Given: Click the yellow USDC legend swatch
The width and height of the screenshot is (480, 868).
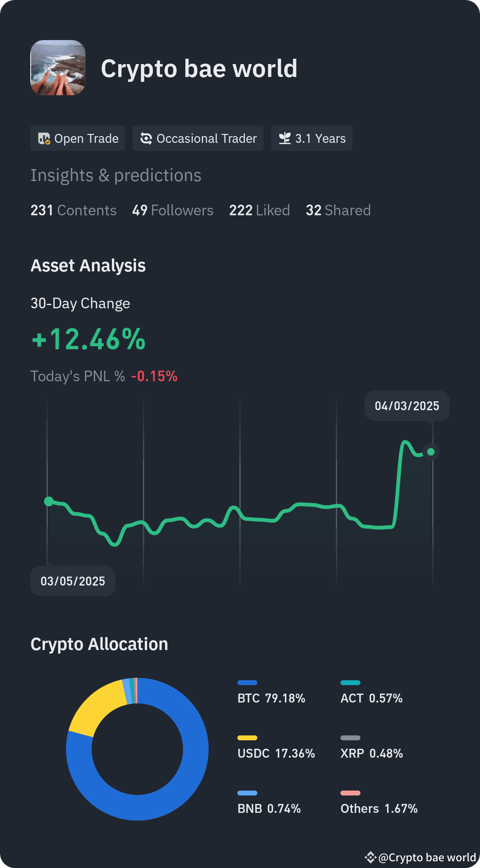Looking at the screenshot, I should [248, 738].
